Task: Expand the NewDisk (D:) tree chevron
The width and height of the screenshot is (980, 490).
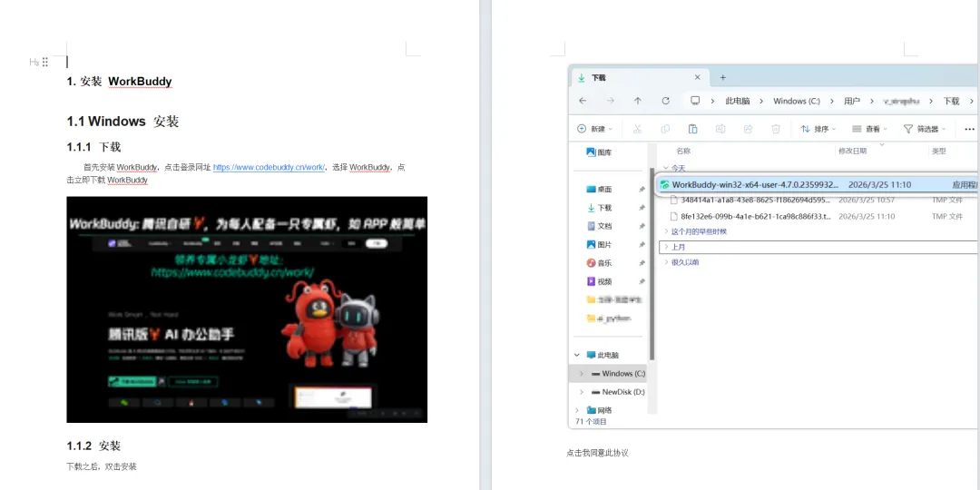Action: pyautogui.click(x=582, y=392)
